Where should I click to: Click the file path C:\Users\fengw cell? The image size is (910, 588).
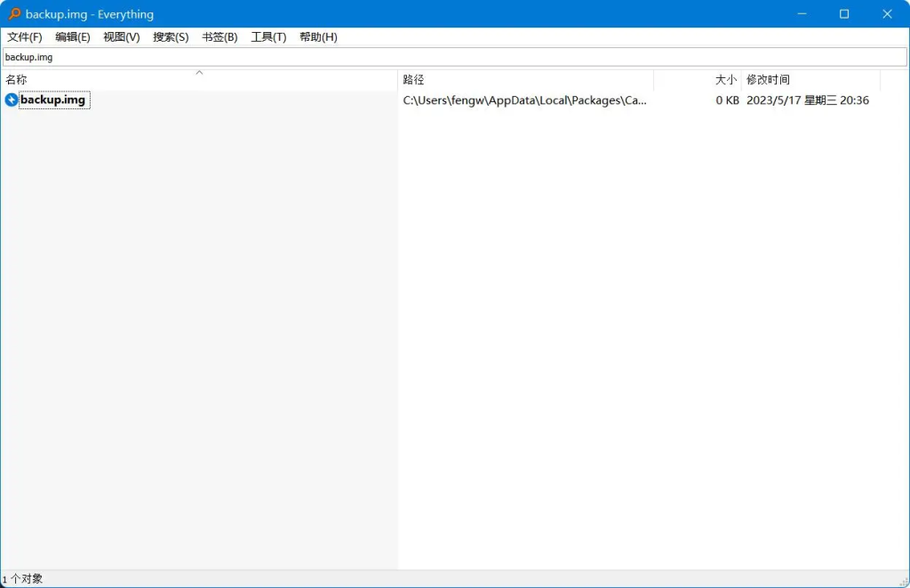pyautogui.click(x=524, y=100)
